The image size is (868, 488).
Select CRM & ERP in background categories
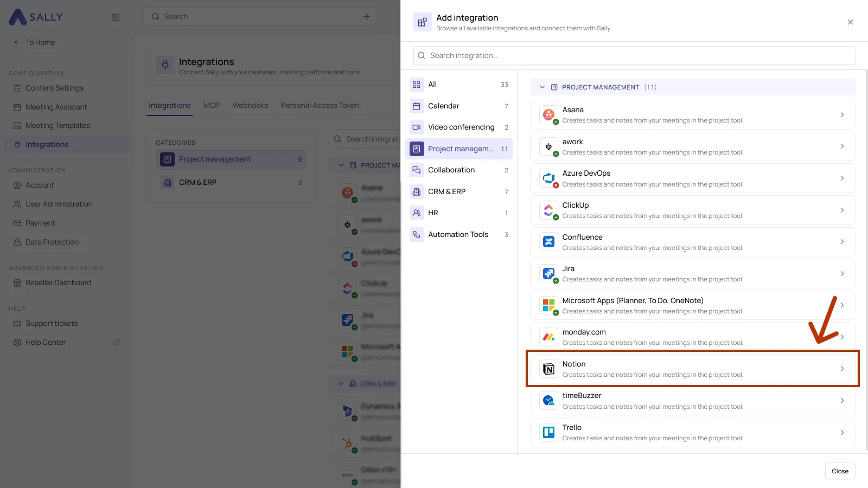click(x=231, y=183)
